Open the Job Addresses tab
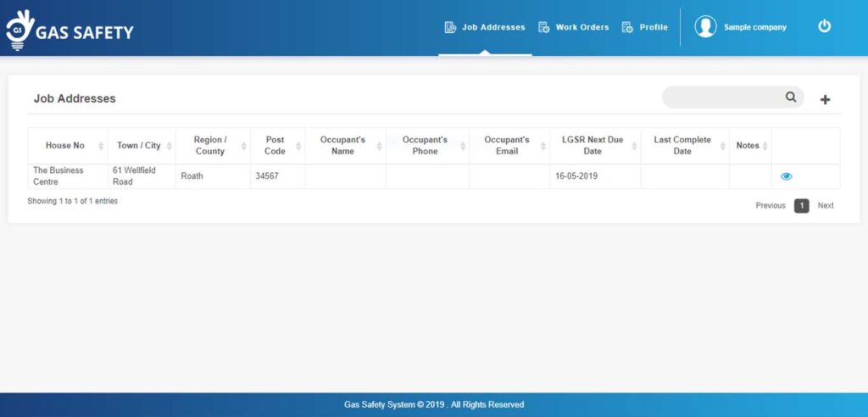This screenshot has height=417, width=868. click(x=493, y=27)
